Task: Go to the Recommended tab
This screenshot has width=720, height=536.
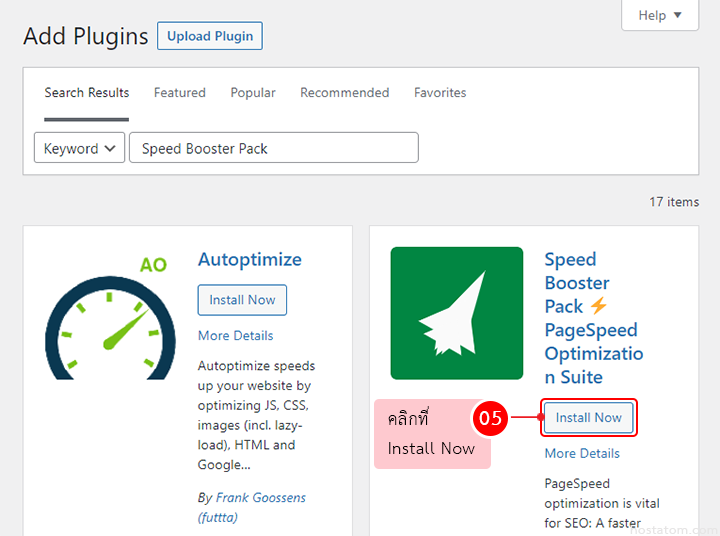Action: click(345, 93)
